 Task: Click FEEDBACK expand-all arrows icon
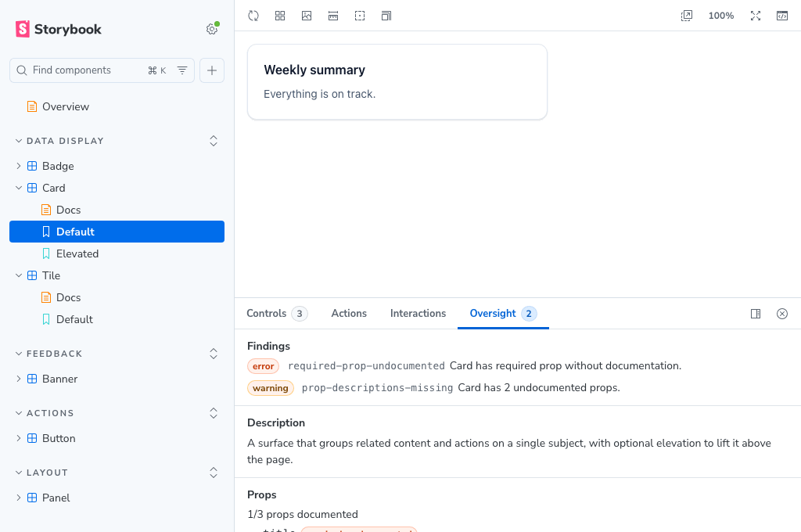tap(214, 354)
